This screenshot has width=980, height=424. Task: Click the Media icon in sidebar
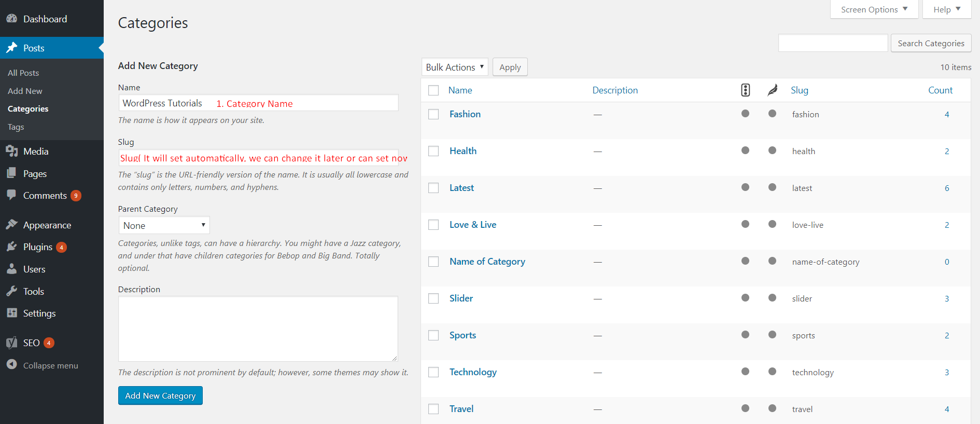click(x=11, y=151)
